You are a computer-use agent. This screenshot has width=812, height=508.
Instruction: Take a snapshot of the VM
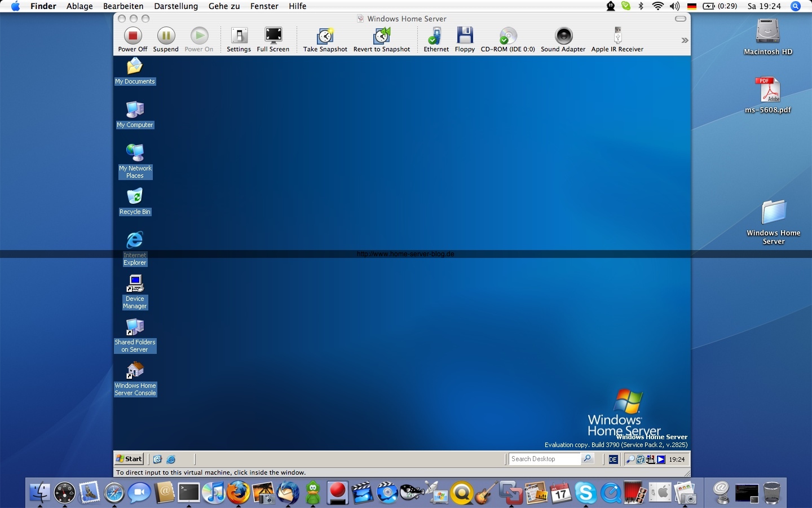pyautogui.click(x=325, y=40)
